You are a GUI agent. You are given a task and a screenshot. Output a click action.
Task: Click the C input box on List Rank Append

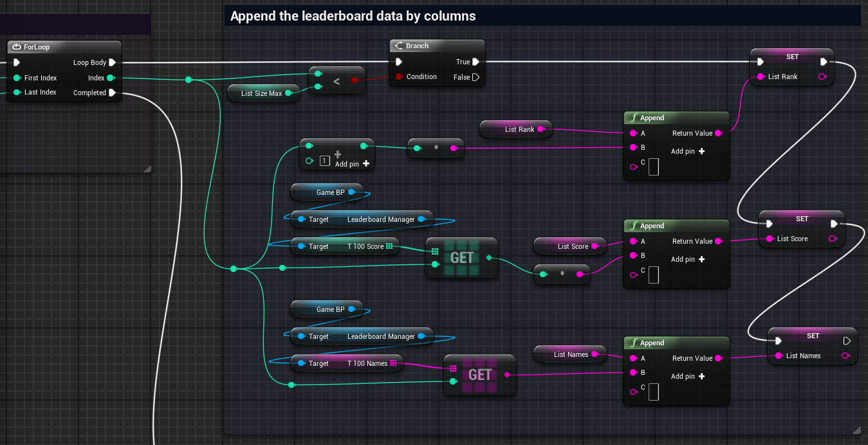(x=653, y=167)
